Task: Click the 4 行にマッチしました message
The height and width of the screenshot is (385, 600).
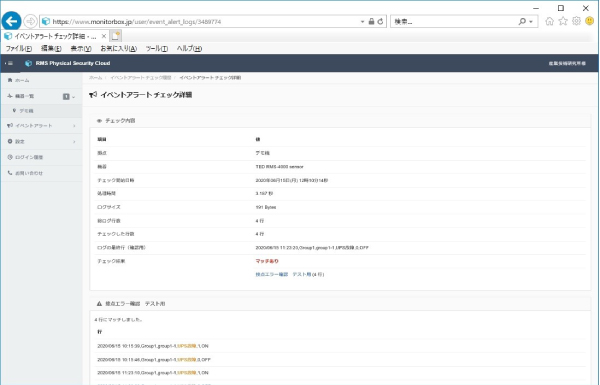Action: (118, 320)
